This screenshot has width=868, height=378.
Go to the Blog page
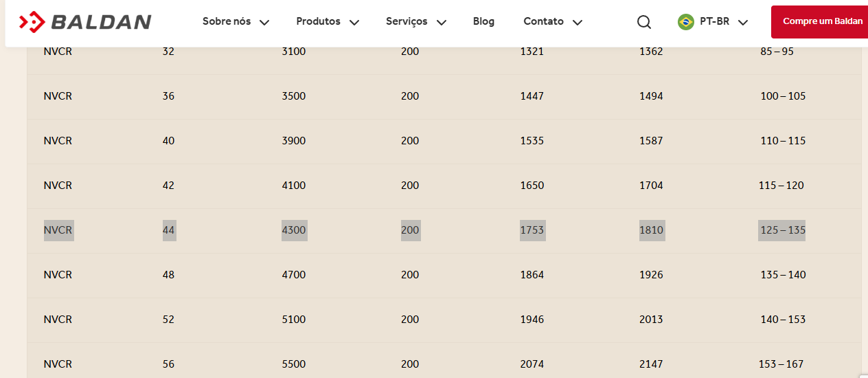[x=483, y=21]
